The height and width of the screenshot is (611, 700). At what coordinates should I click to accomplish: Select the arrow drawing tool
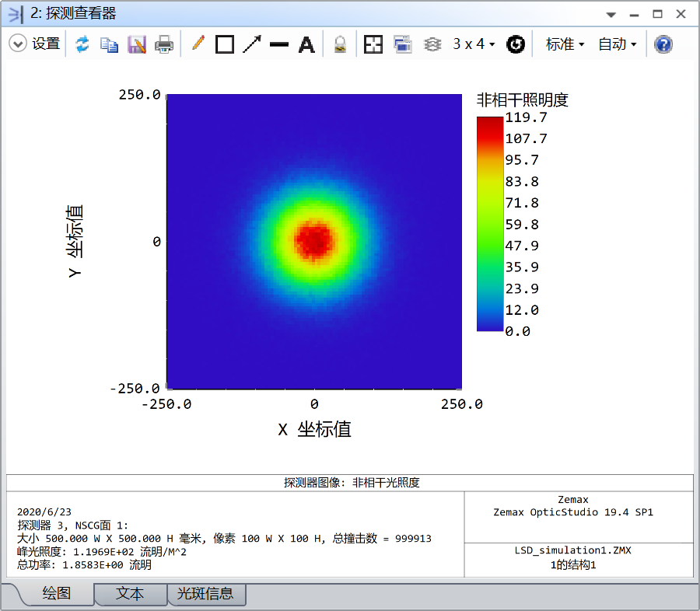coord(252,44)
